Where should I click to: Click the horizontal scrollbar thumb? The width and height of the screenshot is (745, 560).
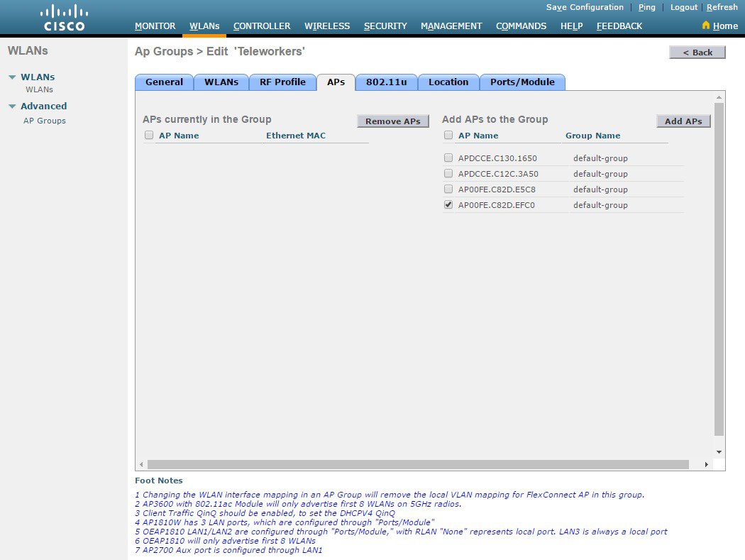[x=418, y=464]
